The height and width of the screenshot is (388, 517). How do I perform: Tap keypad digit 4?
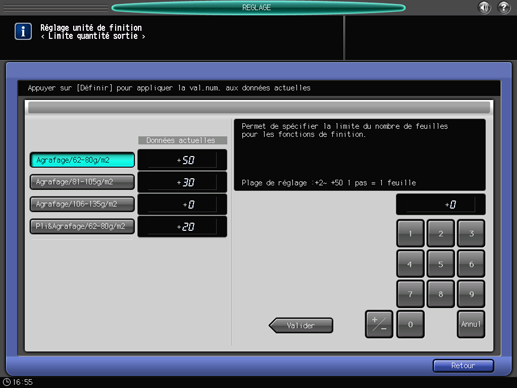coord(410,264)
